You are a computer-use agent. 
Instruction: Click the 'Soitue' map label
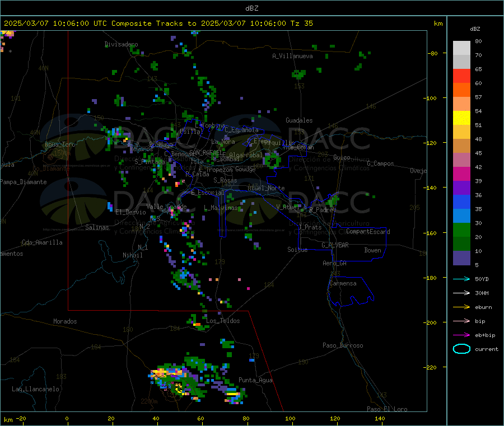(297, 250)
